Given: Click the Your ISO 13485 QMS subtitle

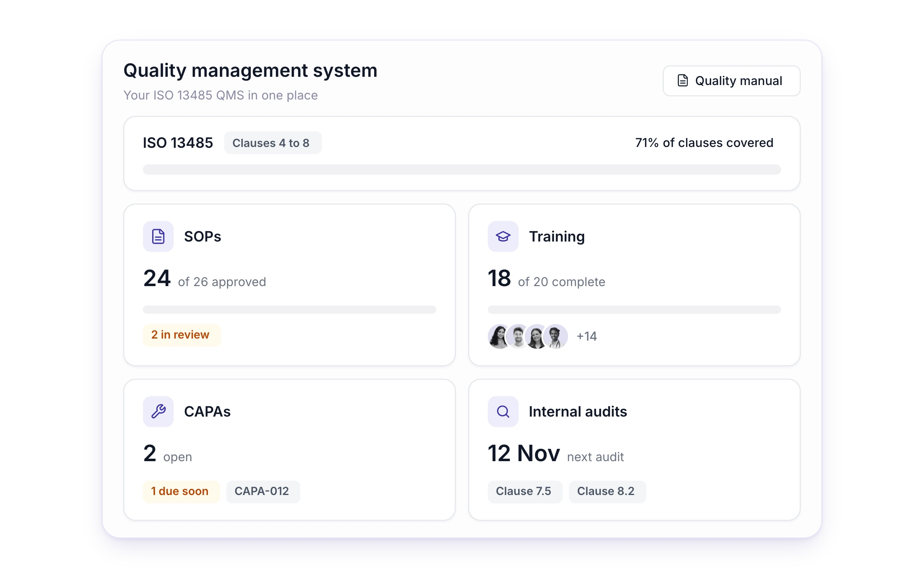Looking at the screenshot, I should click(x=221, y=95).
